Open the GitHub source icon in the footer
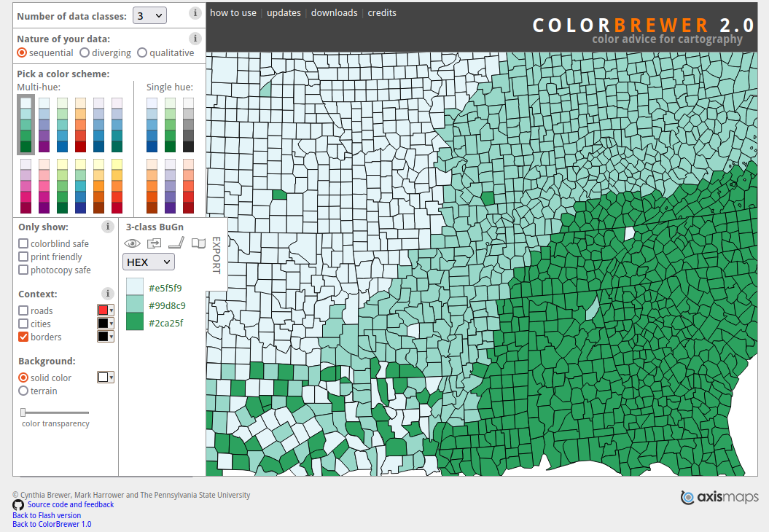Image resolution: width=769 pixels, height=532 pixels. pyautogui.click(x=17, y=504)
